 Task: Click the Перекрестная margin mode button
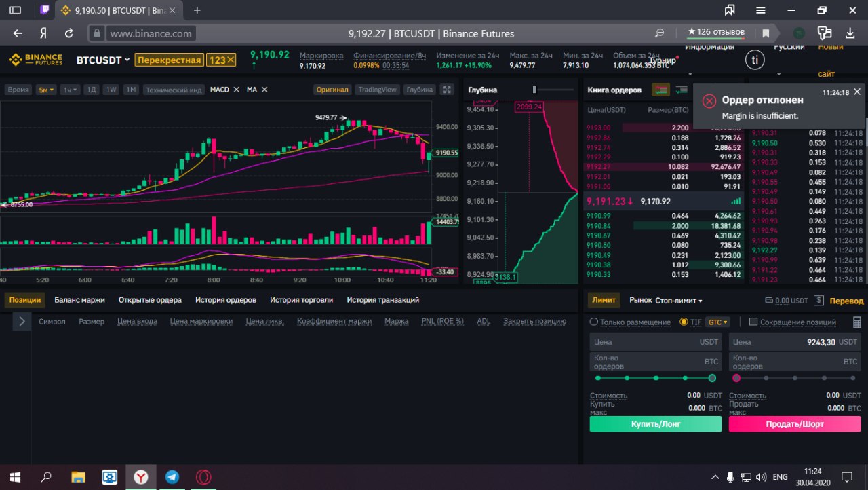tap(169, 60)
